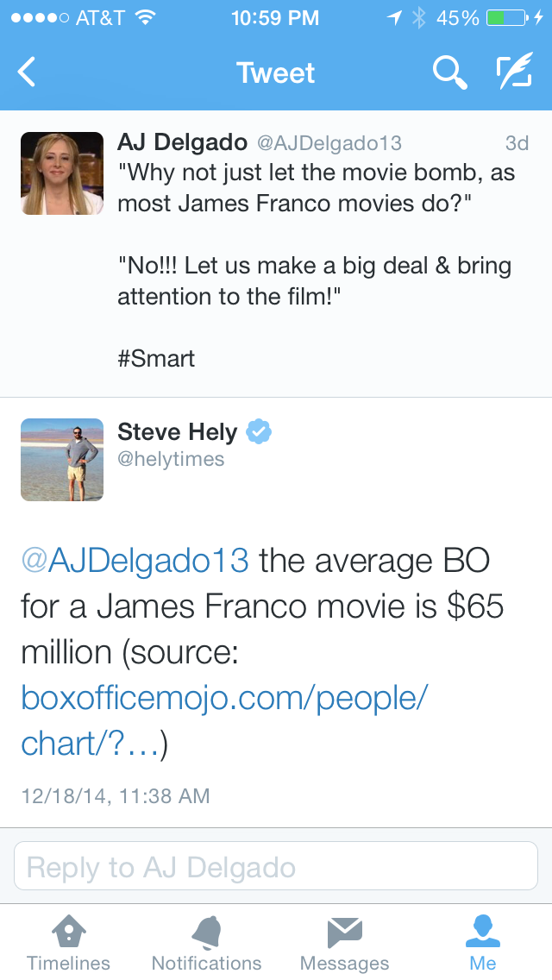Screen dimensions: 552x980
Task: Open the search magnifier icon
Action: (x=449, y=73)
